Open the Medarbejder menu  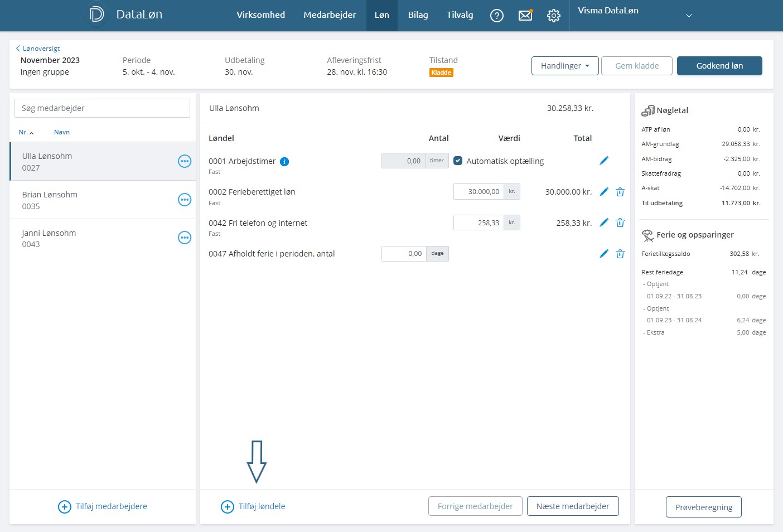[x=329, y=15]
